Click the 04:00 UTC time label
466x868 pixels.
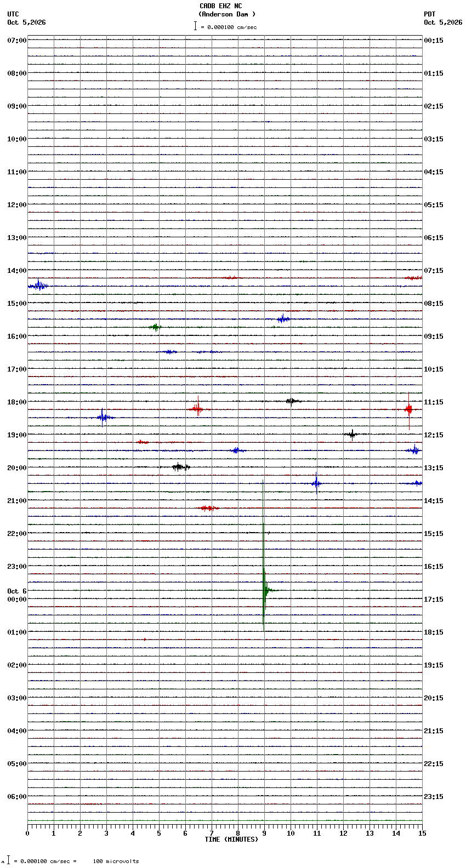pos(17,731)
